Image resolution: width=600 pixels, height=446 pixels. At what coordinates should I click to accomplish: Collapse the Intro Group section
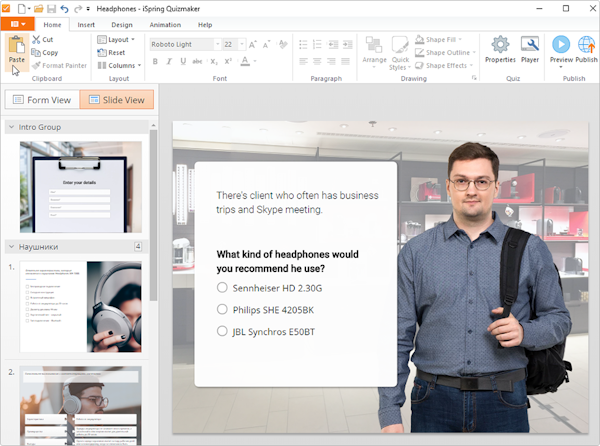[x=11, y=127]
